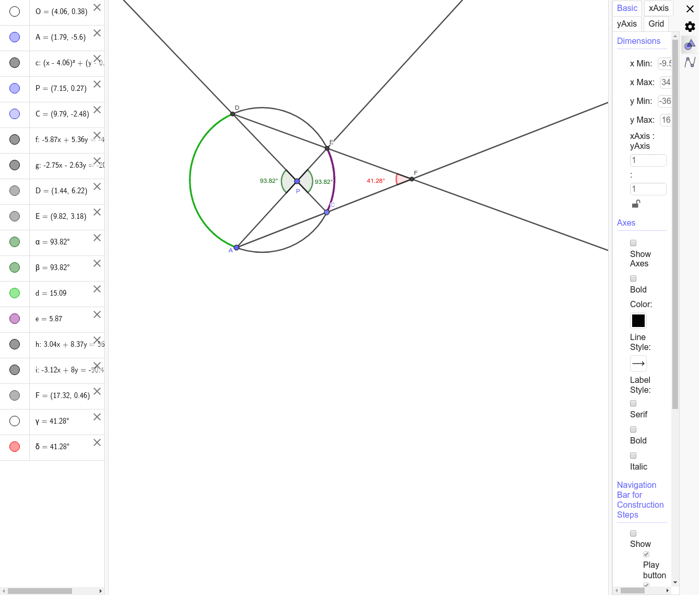Delete angle α using its delete icon
700x596 pixels.
pos(97,238)
